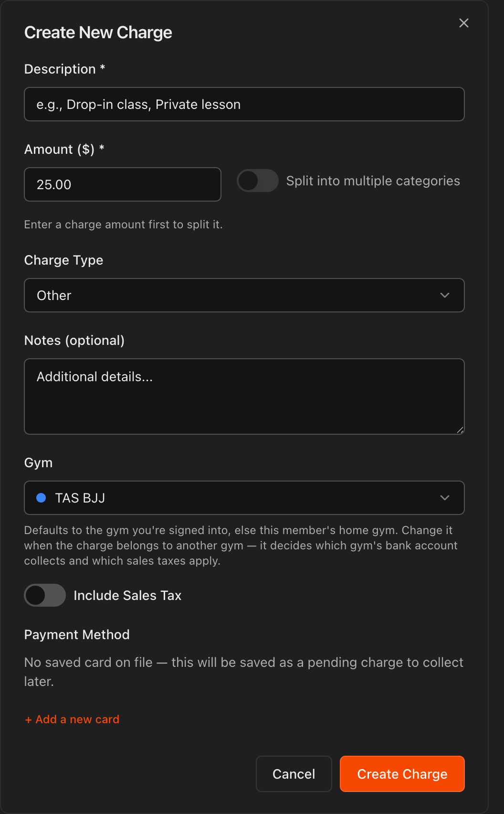Toggle Split into multiple categories switch

pyautogui.click(x=258, y=181)
